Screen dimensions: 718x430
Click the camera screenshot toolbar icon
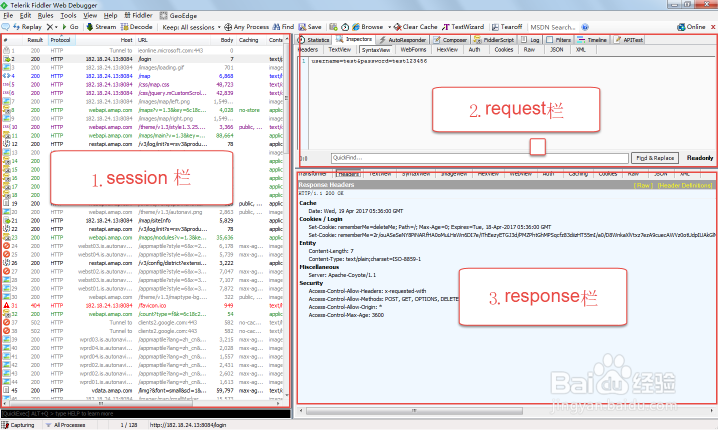(333, 27)
